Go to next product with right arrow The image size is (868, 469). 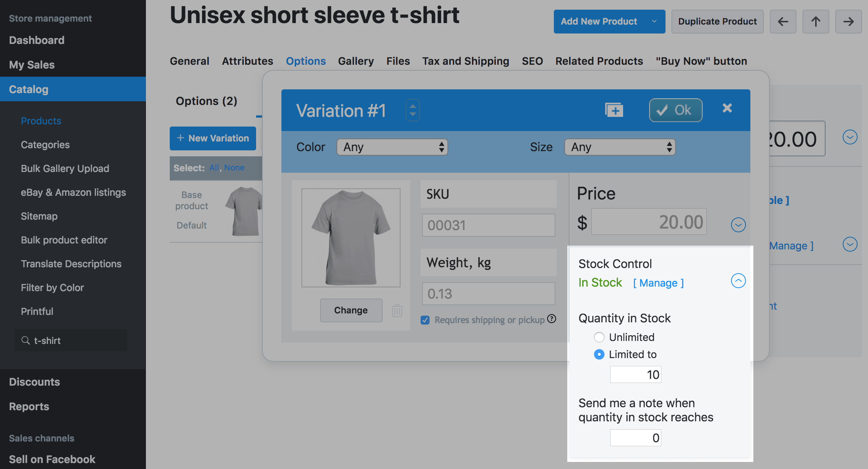pos(848,22)
